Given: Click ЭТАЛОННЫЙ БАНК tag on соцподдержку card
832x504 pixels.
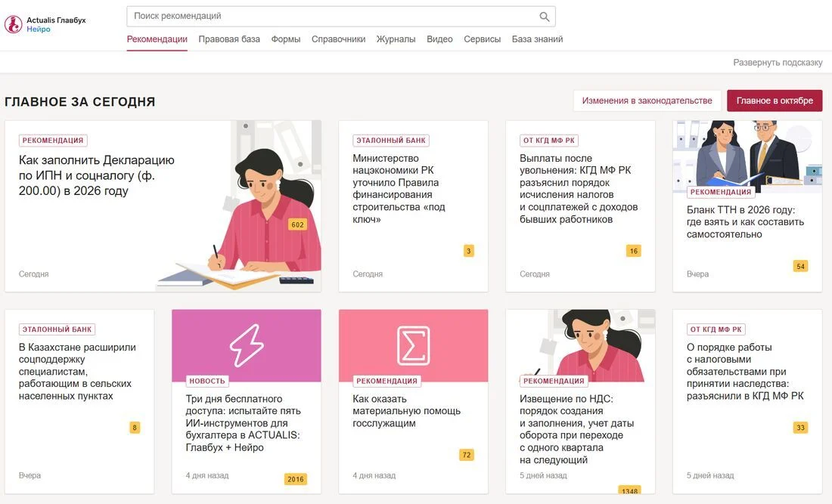Looking at the screenshot, I should click(57, 329).
